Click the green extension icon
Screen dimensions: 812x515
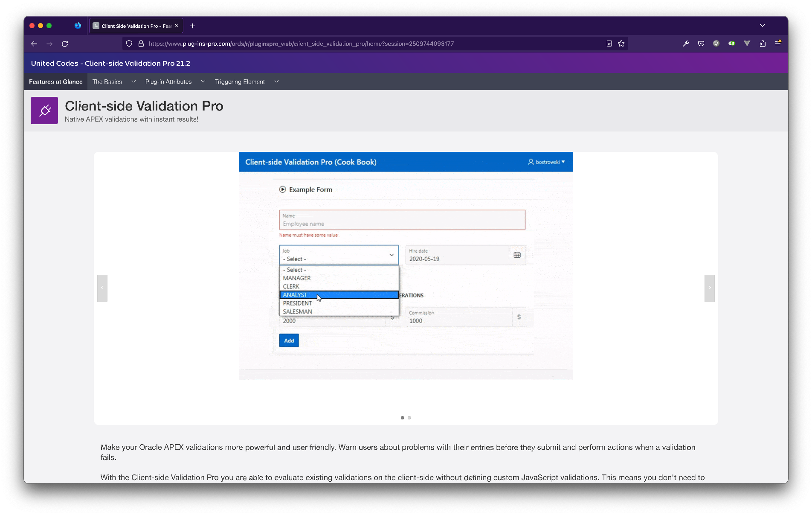(732, 44)
